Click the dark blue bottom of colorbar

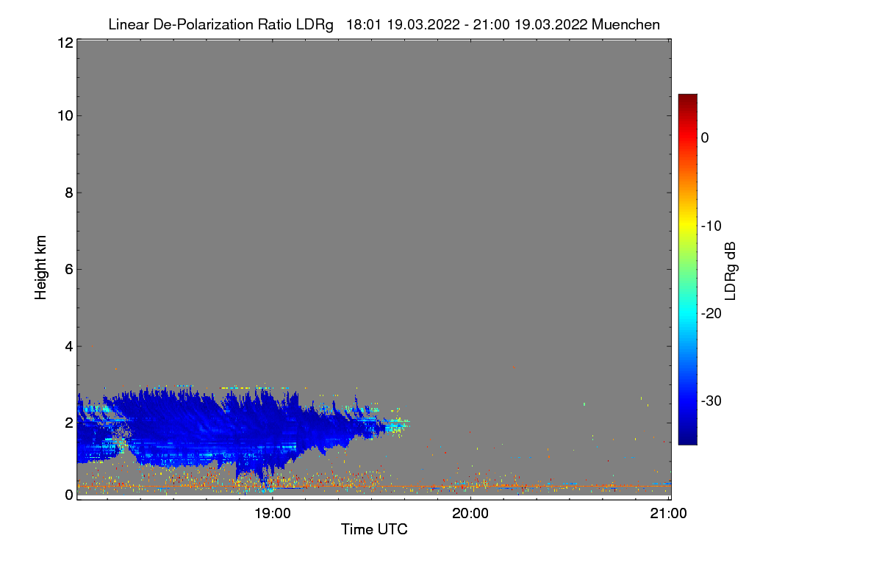687,439
